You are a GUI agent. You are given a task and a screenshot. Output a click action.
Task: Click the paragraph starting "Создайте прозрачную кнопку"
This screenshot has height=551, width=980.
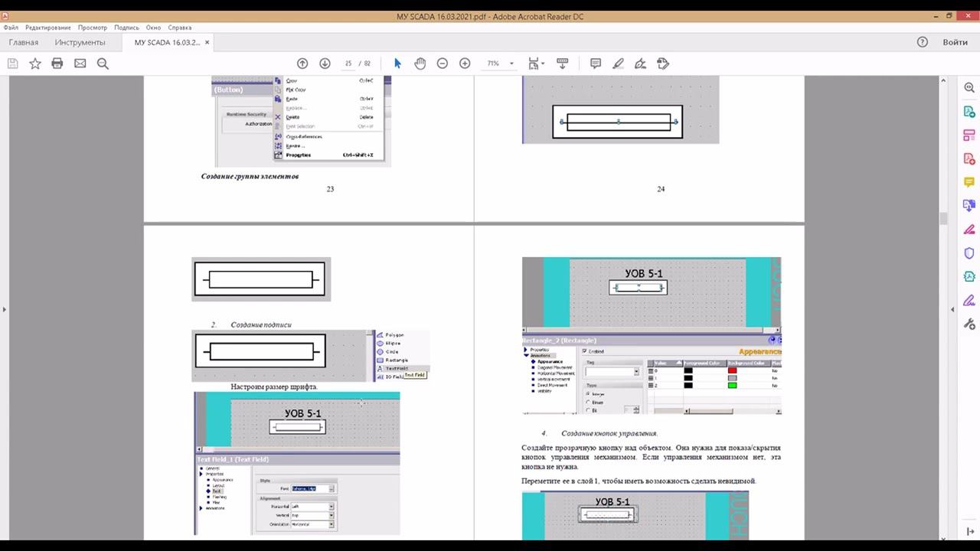pos(652,457)
